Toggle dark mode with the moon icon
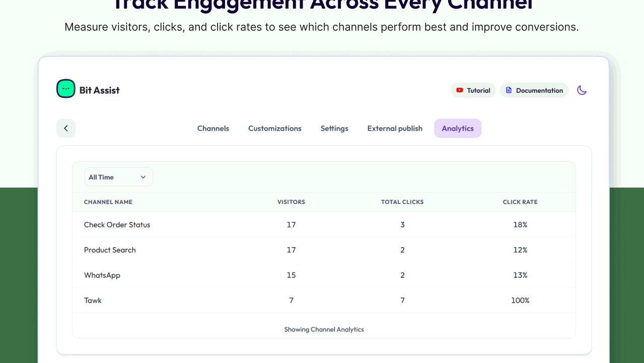This screenshot has width=644, height=363. coord(582,90)
